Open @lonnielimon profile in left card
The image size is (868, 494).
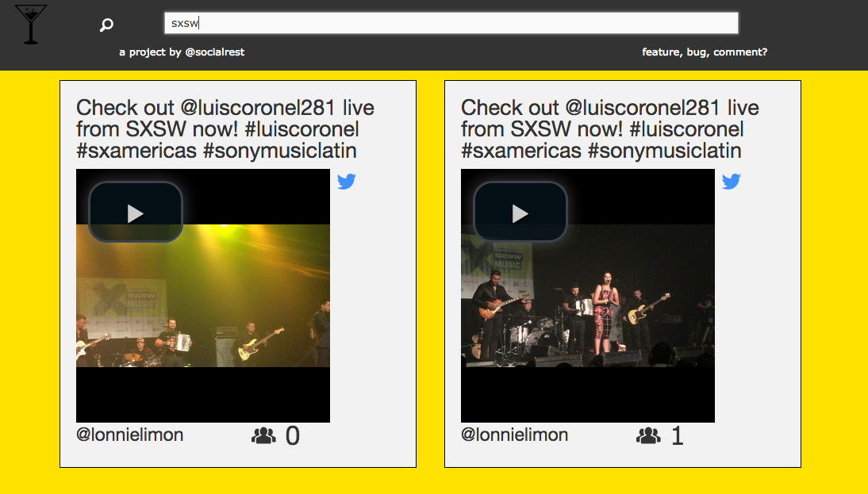point(129,435)
